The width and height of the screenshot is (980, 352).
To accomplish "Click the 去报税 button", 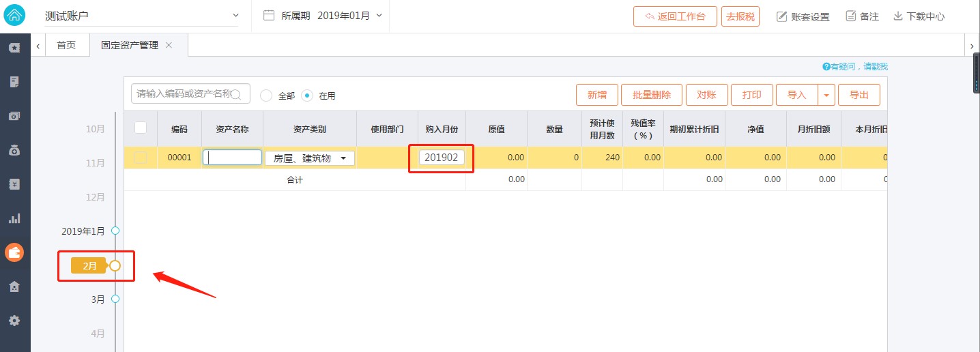I will (x=740, y=16).
